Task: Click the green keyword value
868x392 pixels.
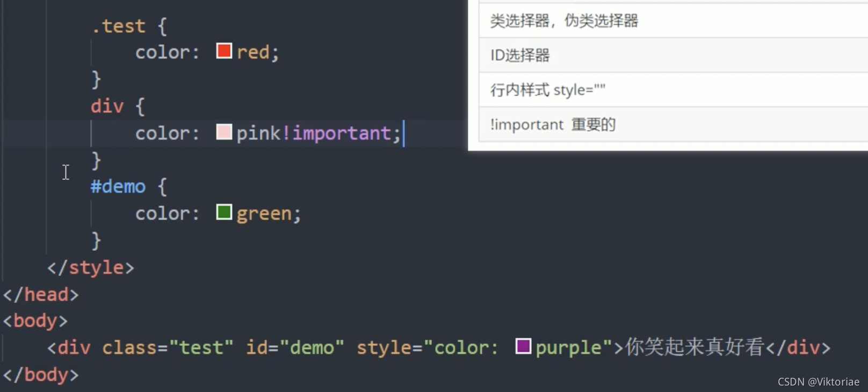Action: pos(263,214)
